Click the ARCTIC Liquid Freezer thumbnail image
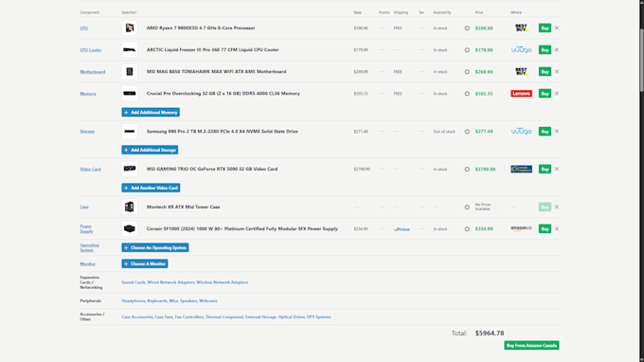Viewport: 644px width, 362px height. 130,49
